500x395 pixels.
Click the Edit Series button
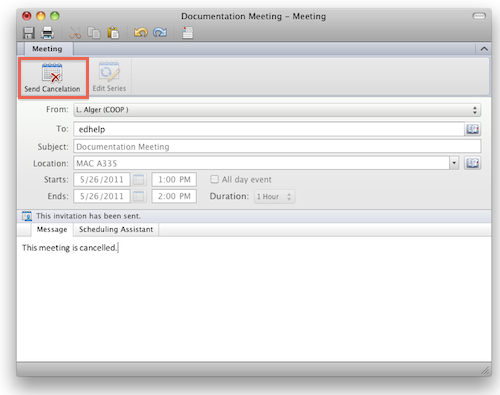tap(109, 78)
